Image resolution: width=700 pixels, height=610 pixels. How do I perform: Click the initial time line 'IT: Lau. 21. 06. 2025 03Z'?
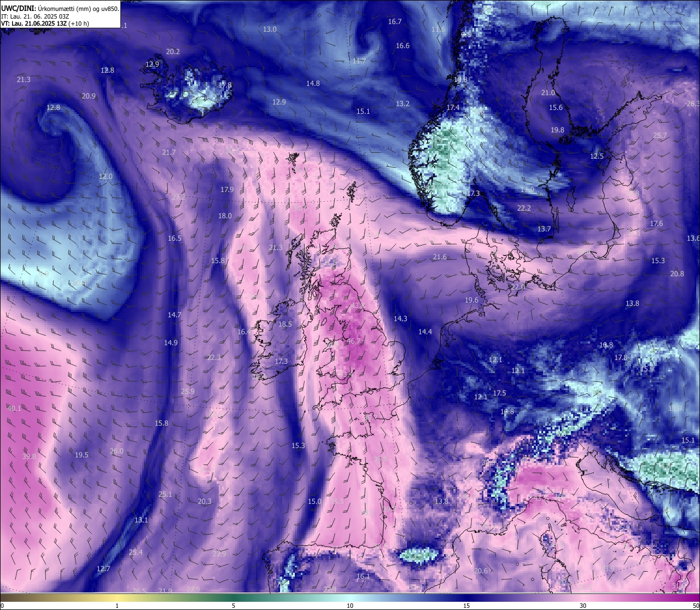pyautogui.click(x=35, y=16)
